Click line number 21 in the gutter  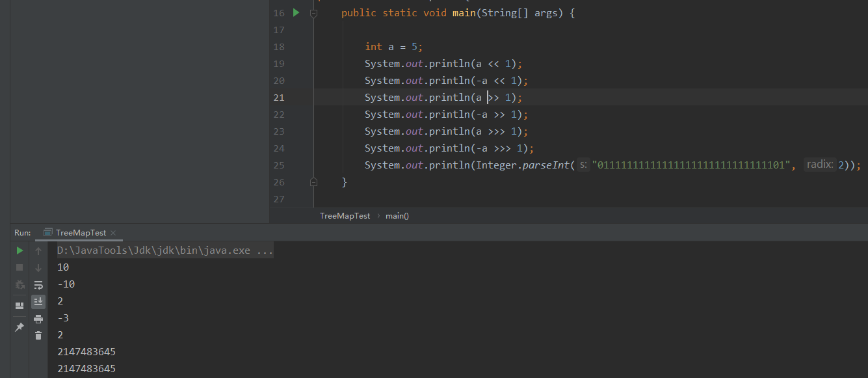(x=279, y=98)
